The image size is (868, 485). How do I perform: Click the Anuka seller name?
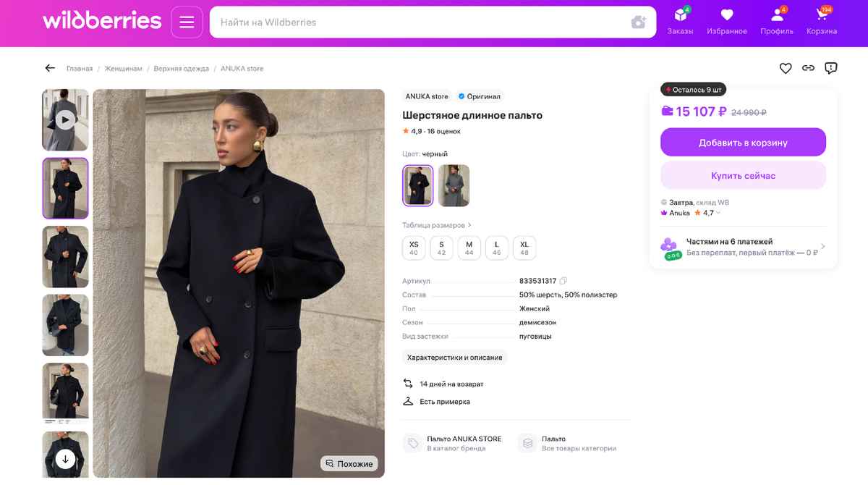click(x=679, y=213)
